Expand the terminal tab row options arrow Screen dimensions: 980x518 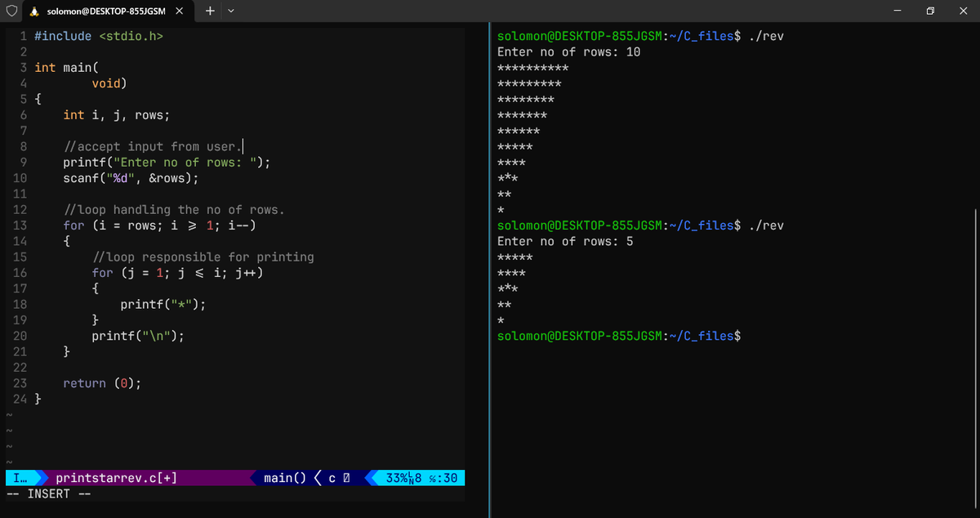pos(231,12)
